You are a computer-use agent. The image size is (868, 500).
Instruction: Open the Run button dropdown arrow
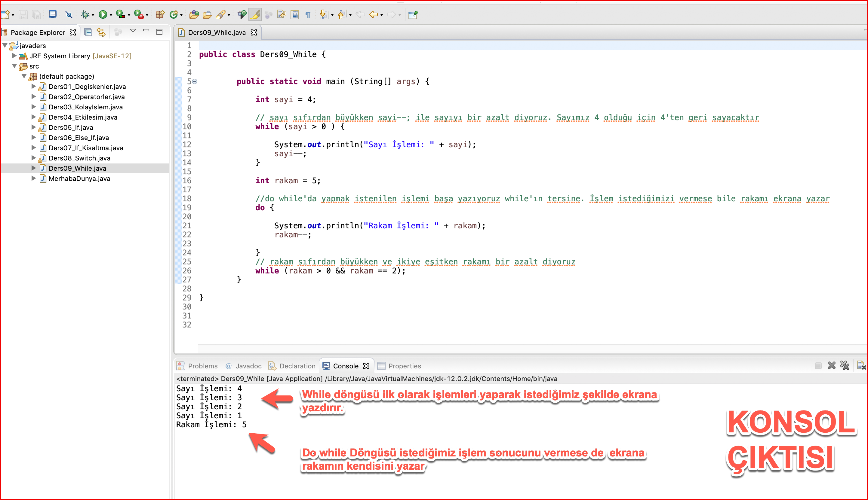tap(111, 15)
